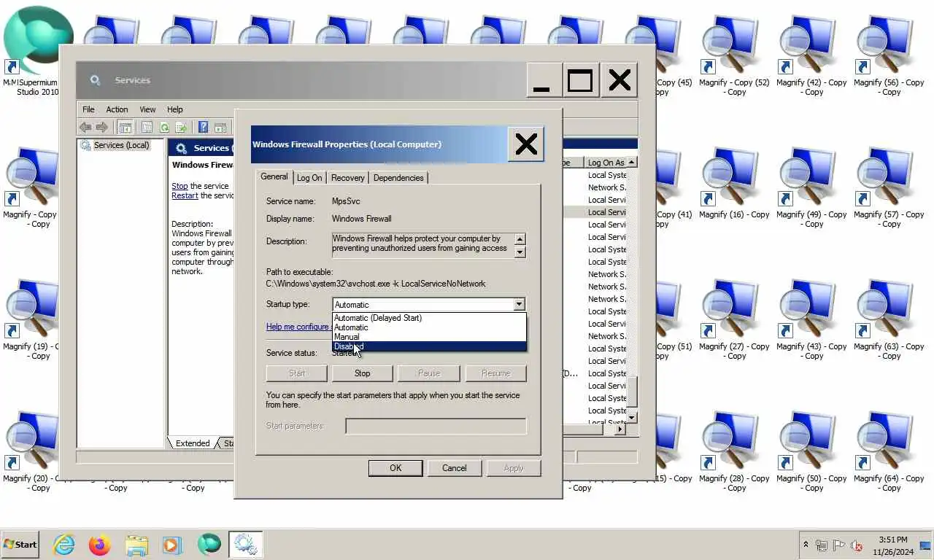Image resolution: width=934 pixels, height=560 pixels.
Task: Click Show Desktop button at taskbar end
Action: (927, 545)
